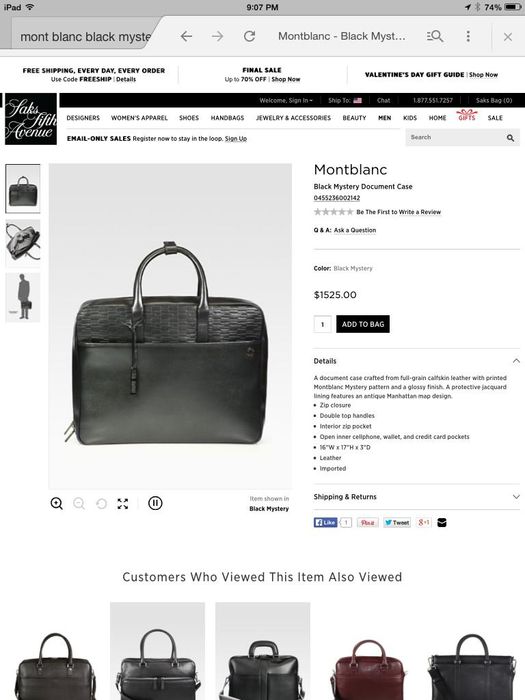
Task: Open the browser three-dot menu
Action: pos(468,36)
